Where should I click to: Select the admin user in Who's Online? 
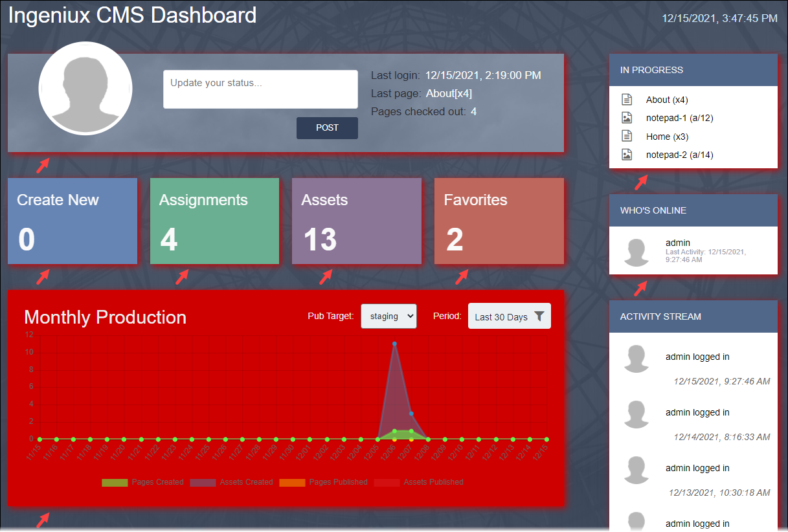678,243
